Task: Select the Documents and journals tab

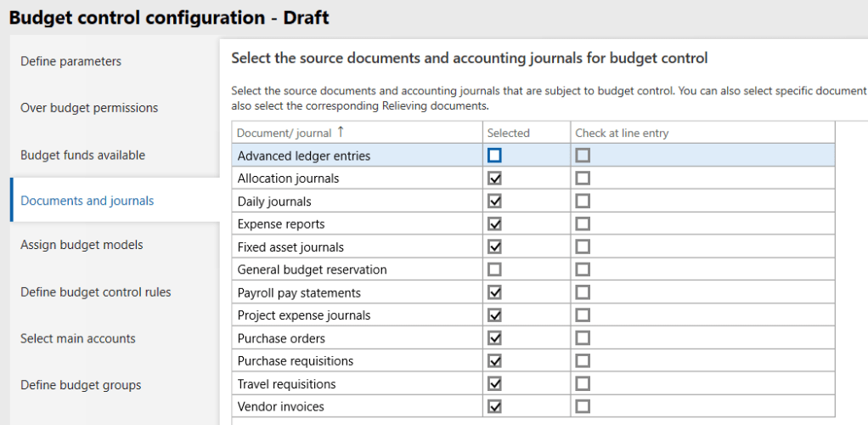Action: [87, 201]
